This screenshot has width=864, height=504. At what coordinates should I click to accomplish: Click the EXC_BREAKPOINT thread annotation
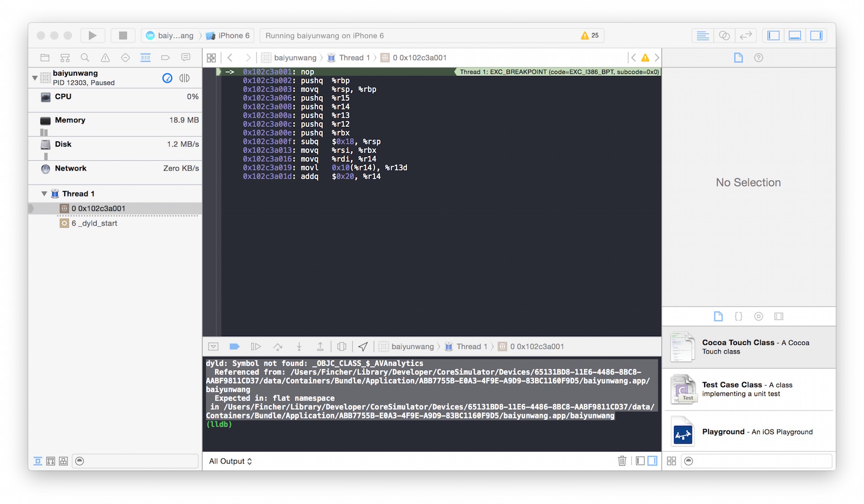(558, 72)
